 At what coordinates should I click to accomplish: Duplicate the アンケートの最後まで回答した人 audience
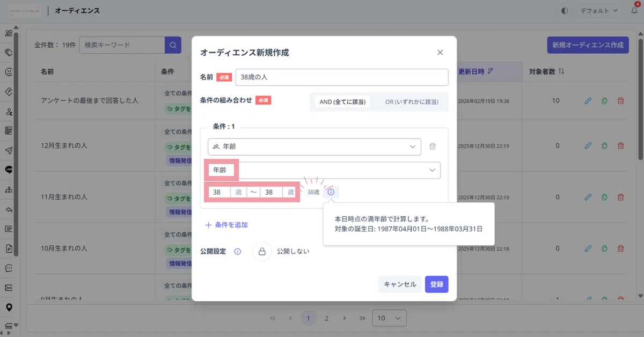pyautogui.click(x=604, y=100)
